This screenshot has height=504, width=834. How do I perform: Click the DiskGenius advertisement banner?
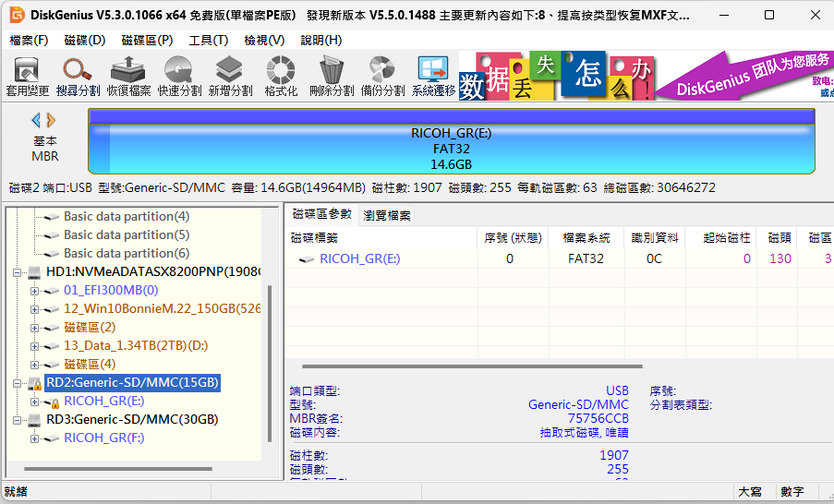[646, 76]
